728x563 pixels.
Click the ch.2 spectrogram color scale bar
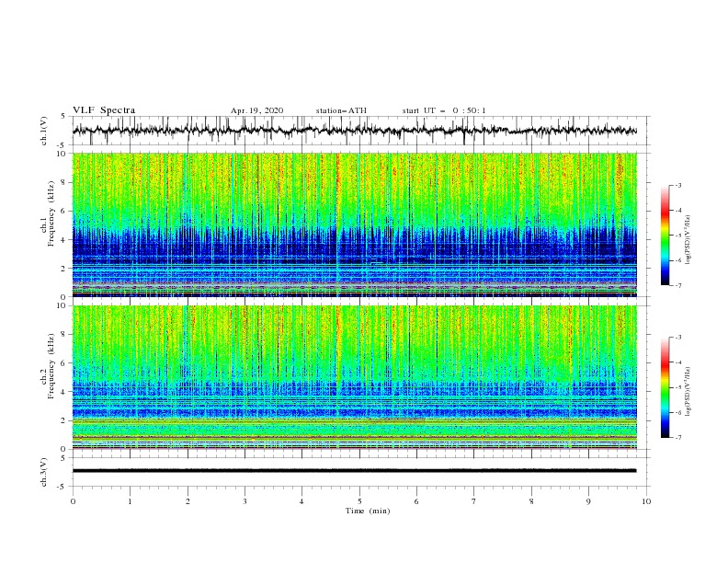pyautogui.click(x=665, y=387)
